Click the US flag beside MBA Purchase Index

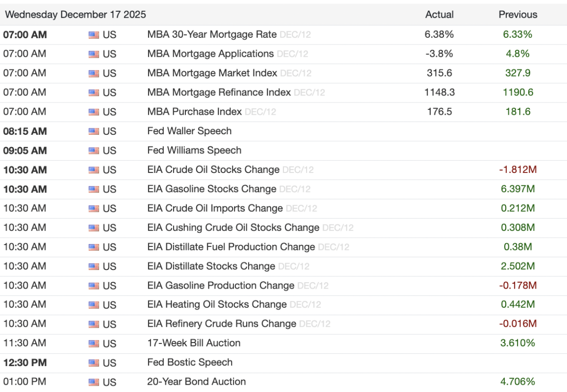(x=94, y=112)
